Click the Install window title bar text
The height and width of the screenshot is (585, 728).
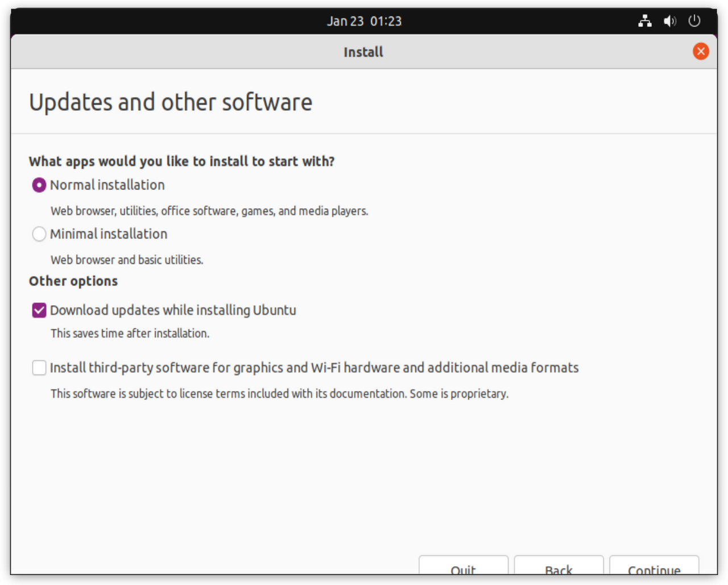pos(363,52)
